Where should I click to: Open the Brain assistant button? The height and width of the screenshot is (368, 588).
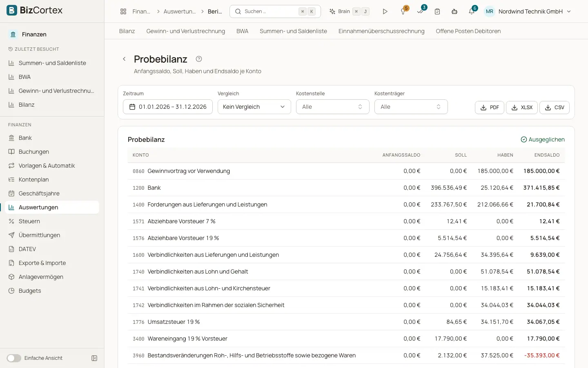[x=349, y=11]
